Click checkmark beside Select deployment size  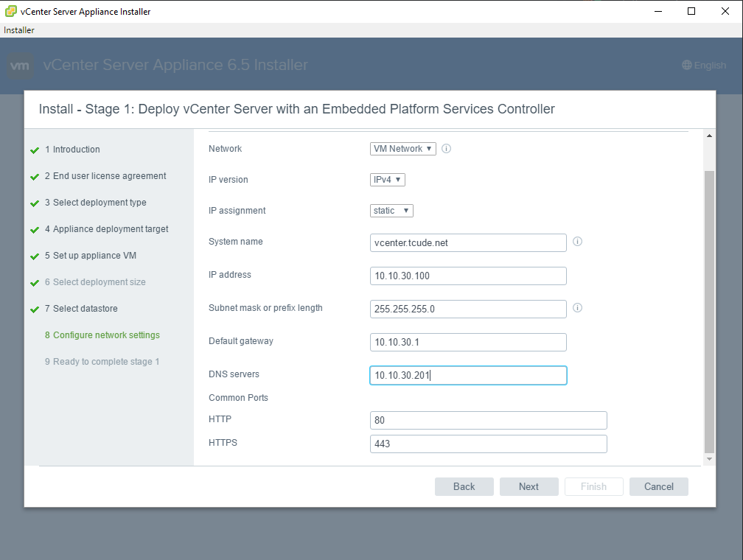35,283
